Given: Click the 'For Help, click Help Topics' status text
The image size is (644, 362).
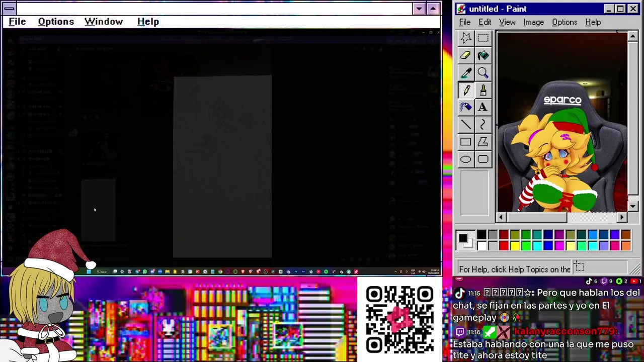Looking at the screenshot, I should 515,269.
